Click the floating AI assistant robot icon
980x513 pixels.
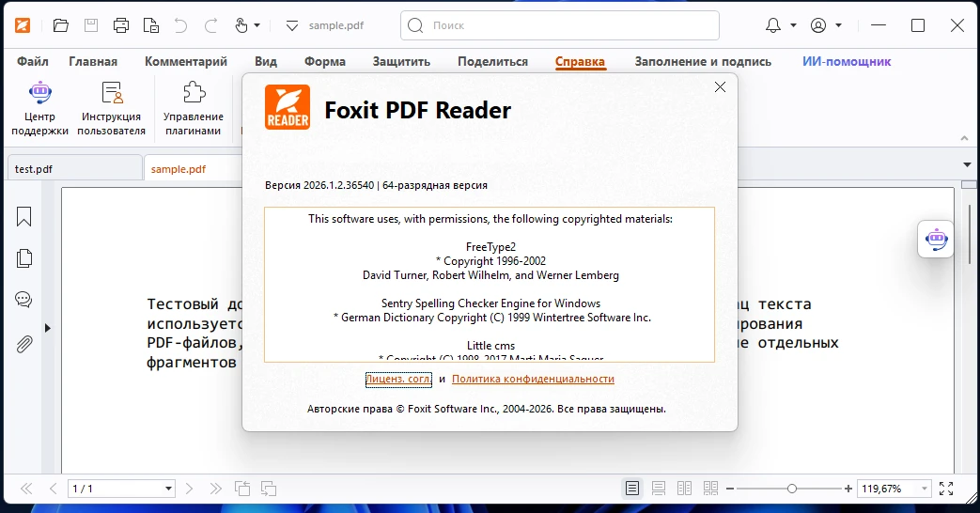(936, 239)
